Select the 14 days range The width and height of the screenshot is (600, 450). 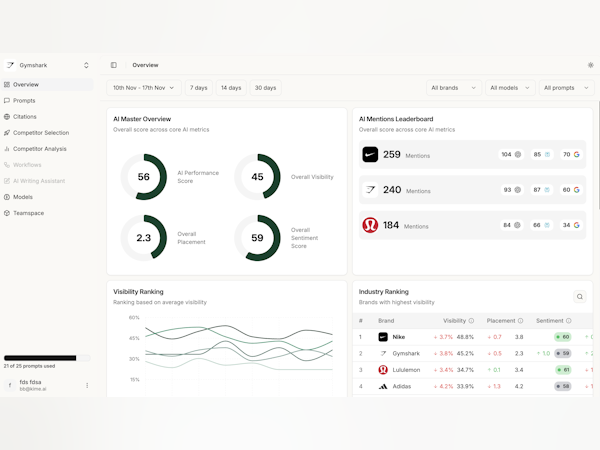tap(231, 88)
